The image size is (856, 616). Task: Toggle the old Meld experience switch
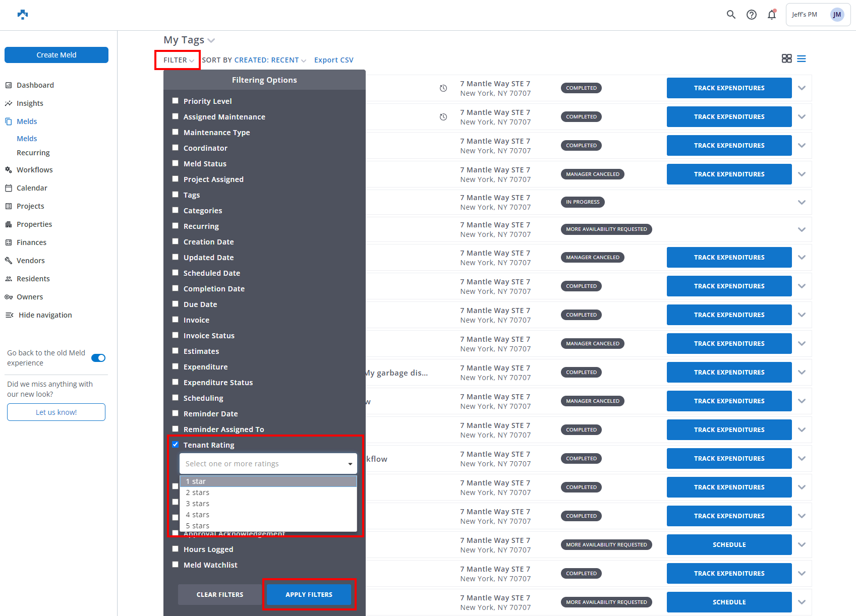point(98,358)
